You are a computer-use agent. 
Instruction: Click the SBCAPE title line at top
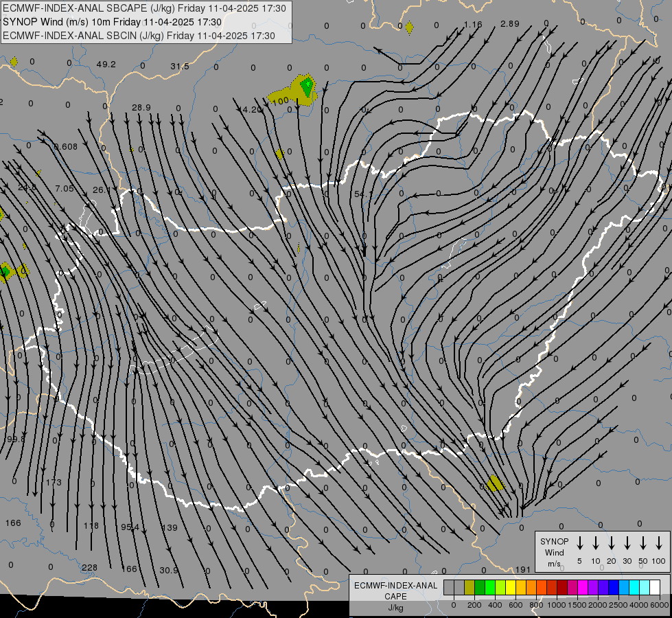point(144,8)
